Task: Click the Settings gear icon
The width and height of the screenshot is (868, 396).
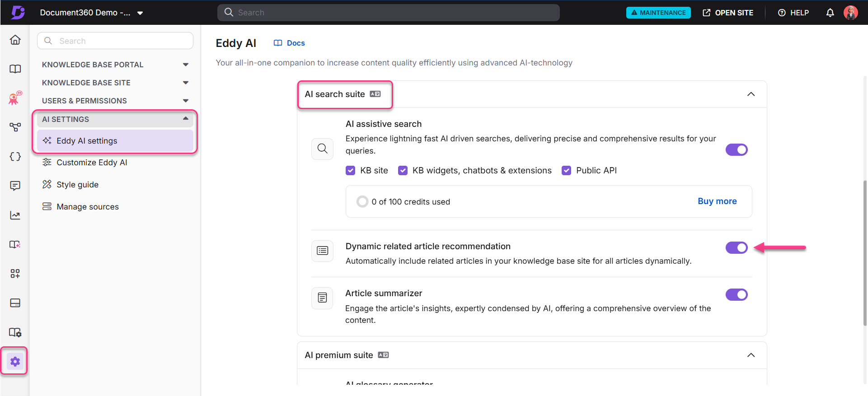Action: [x=15, y=361]
